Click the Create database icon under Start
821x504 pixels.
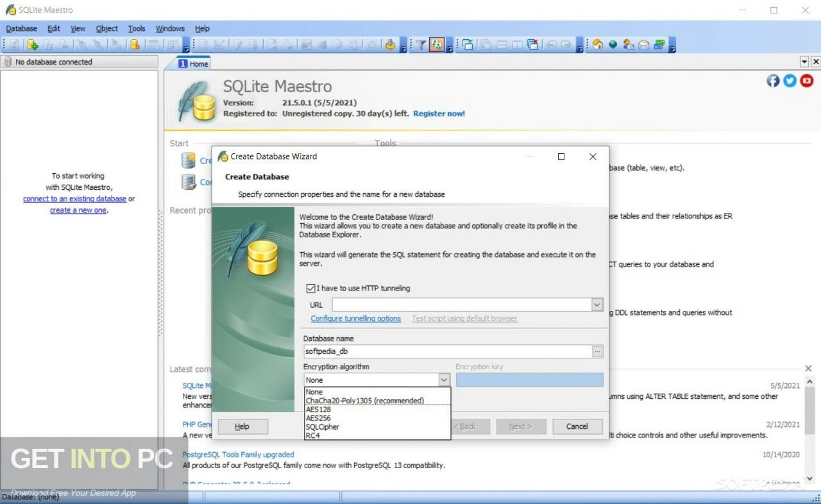(189, 160)
